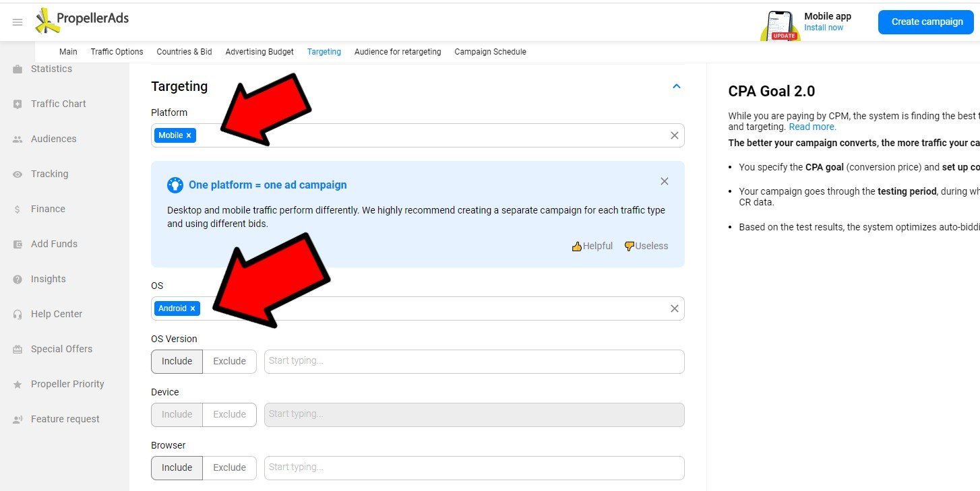Image resolution: width=980 pixels, height=491 pixels.
Task: Click the OS Version input field
Action: [x=474, y=361]
